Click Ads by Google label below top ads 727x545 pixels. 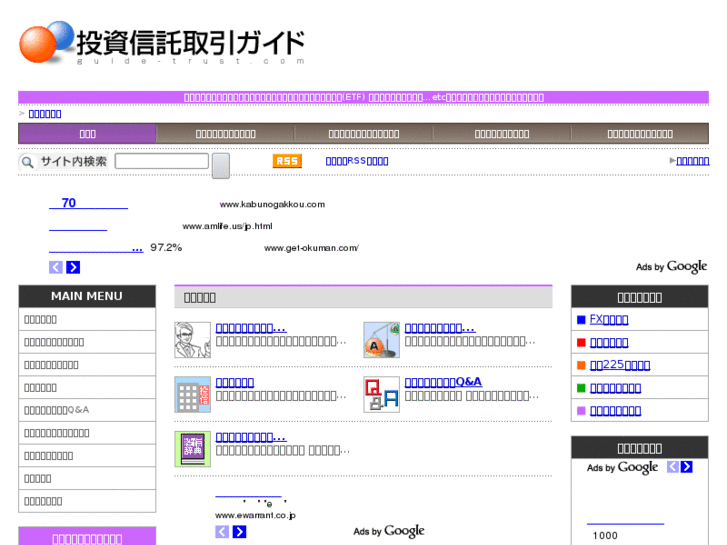click(671, 267)
